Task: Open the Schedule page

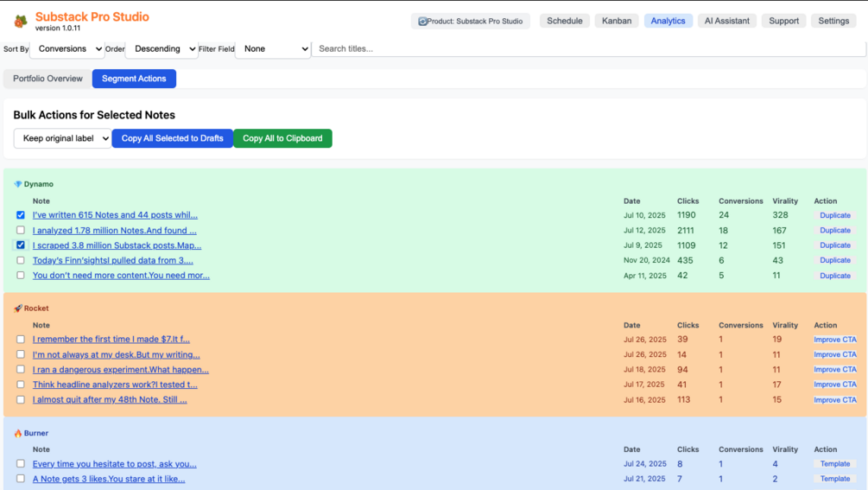Action: pos(565,21)
